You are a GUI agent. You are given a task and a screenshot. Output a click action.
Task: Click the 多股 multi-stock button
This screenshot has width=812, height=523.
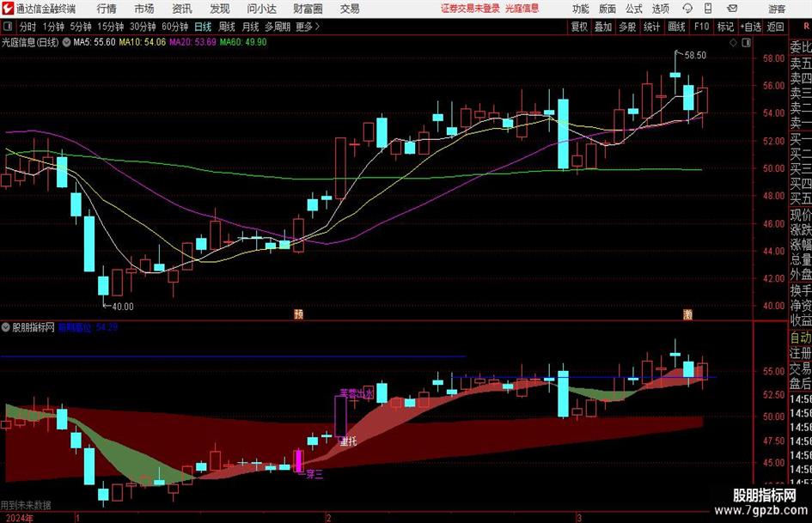[x=627, y=27]
